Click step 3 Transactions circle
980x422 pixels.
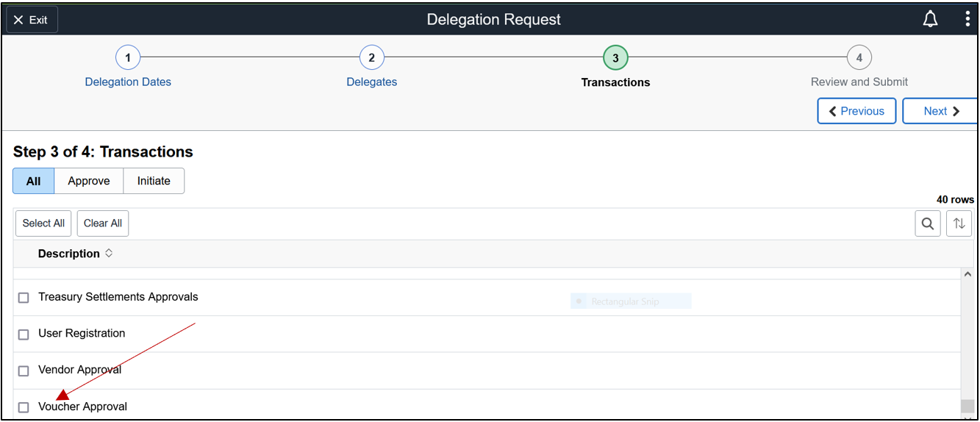(615, 57)
